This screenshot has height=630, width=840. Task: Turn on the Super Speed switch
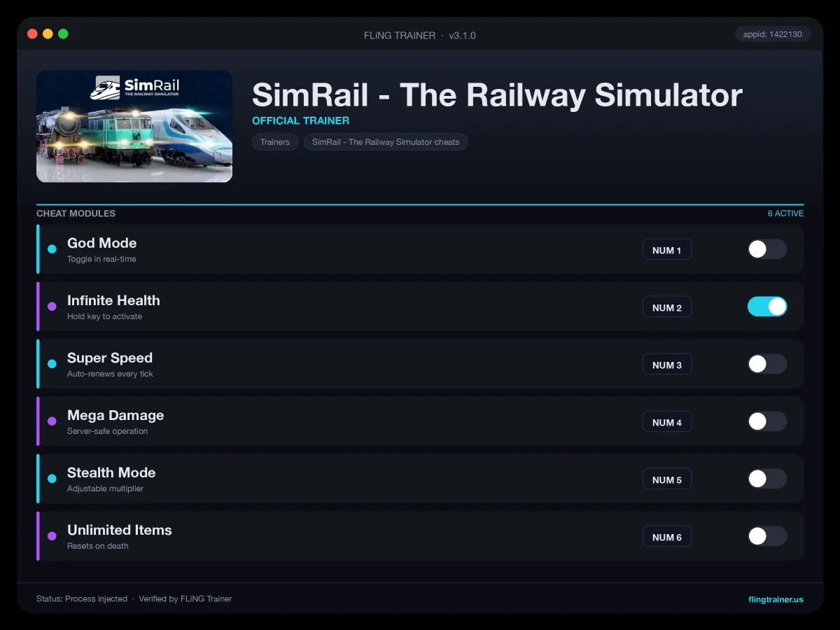(767, 364)
